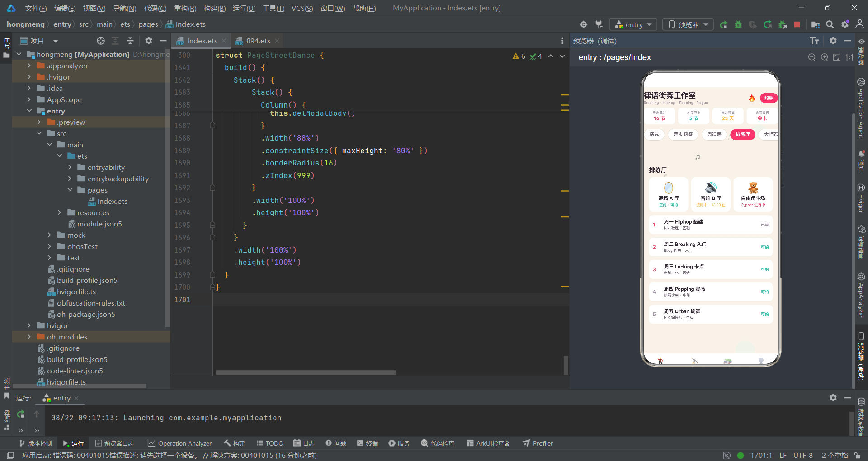This screenshot has height=461, width=868.
Task: Toggle Hvigor side panel
Action: [x=861, y=198]
